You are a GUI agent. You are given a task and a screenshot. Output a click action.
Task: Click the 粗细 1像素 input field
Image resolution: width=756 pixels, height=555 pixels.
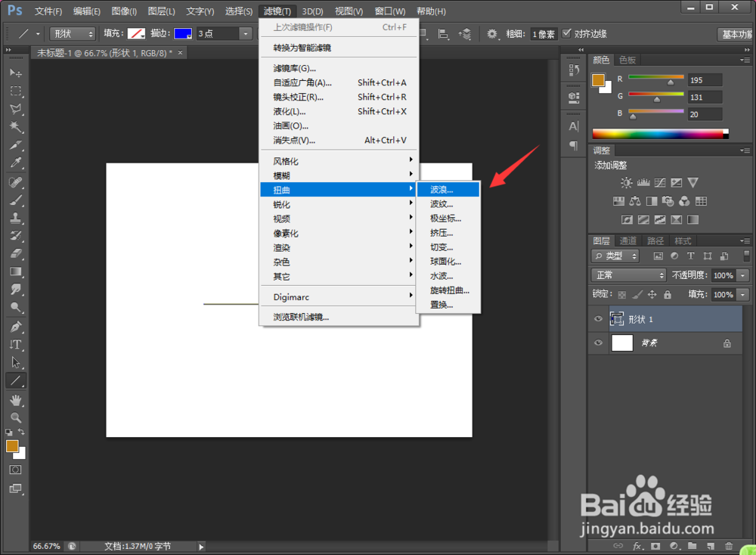544,34
